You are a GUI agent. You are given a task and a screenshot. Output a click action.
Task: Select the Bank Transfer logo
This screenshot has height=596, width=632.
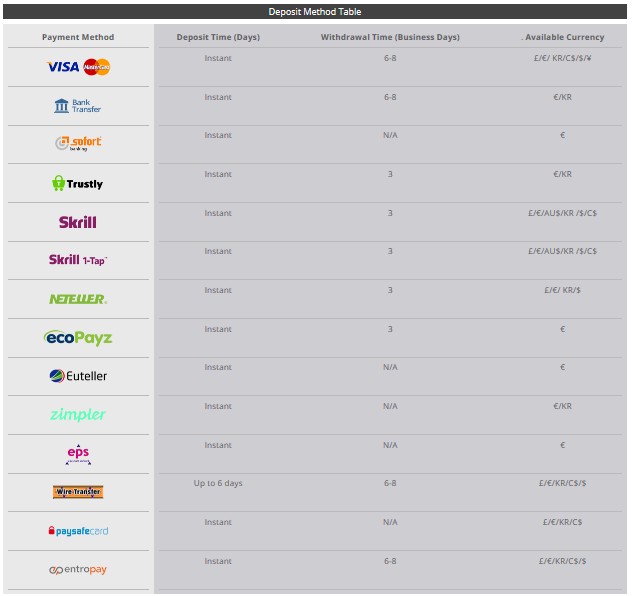click(x=77, y=106)
